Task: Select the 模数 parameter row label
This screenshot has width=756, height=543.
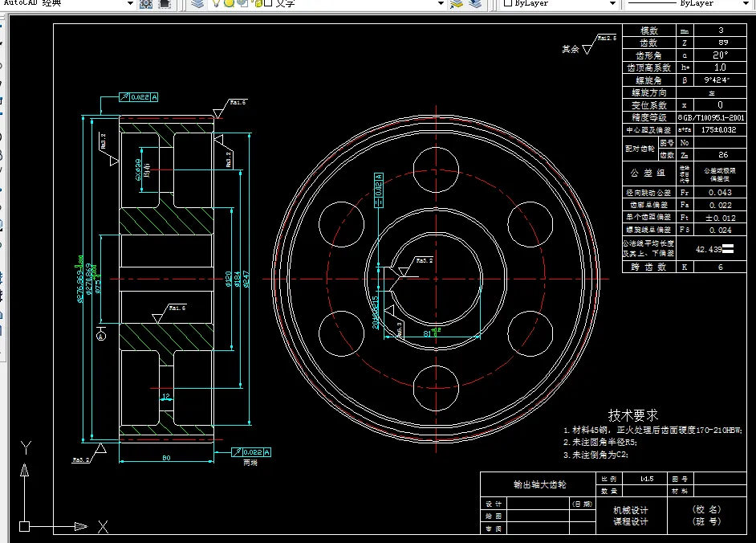Action: (x=649, y=31)
